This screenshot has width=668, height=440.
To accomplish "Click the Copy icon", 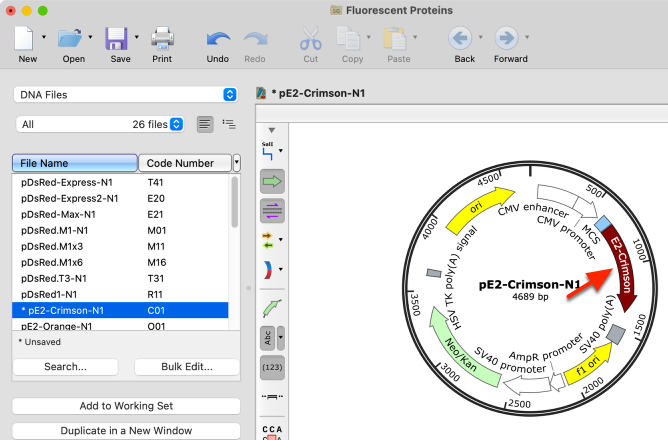I will 348,38.
